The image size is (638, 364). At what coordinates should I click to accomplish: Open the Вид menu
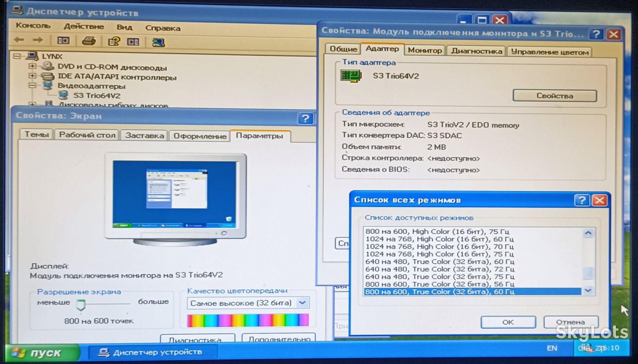click(x=124, y=27)
